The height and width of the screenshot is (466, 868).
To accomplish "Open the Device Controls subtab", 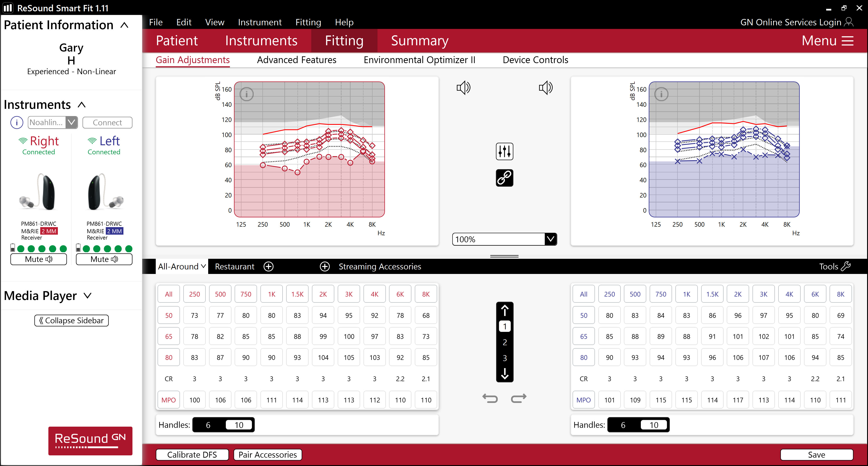I will point(535,60).
